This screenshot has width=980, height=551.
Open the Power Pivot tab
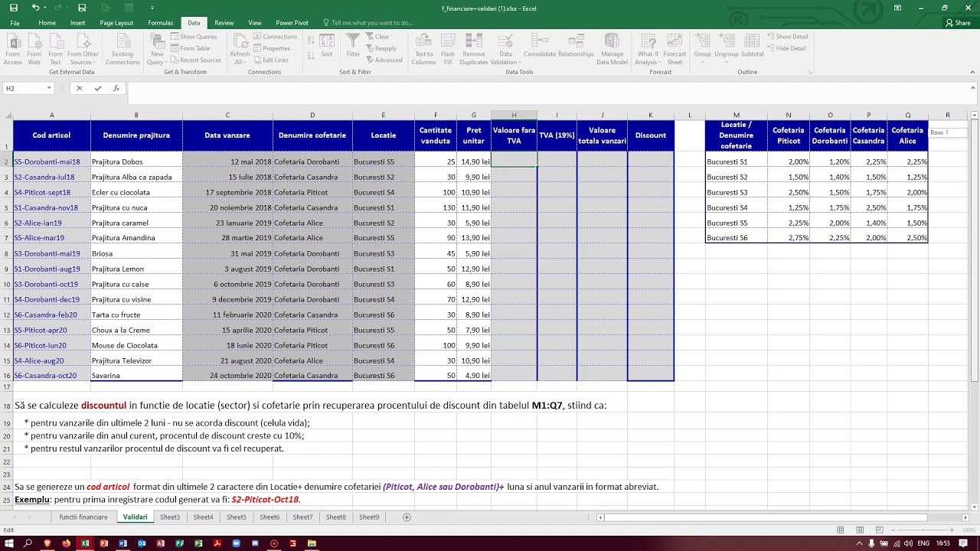point(292,23)
